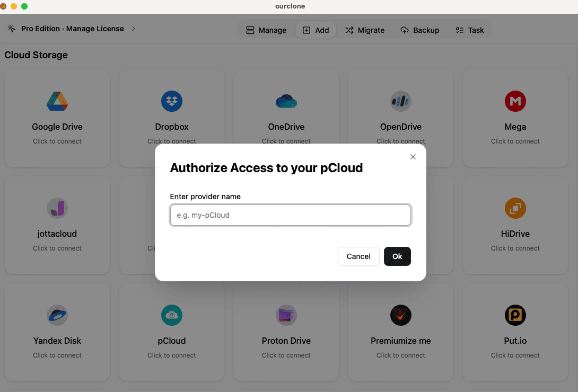Select the OneDrive provider icon

pyautogui.click(x=286, y=101)
